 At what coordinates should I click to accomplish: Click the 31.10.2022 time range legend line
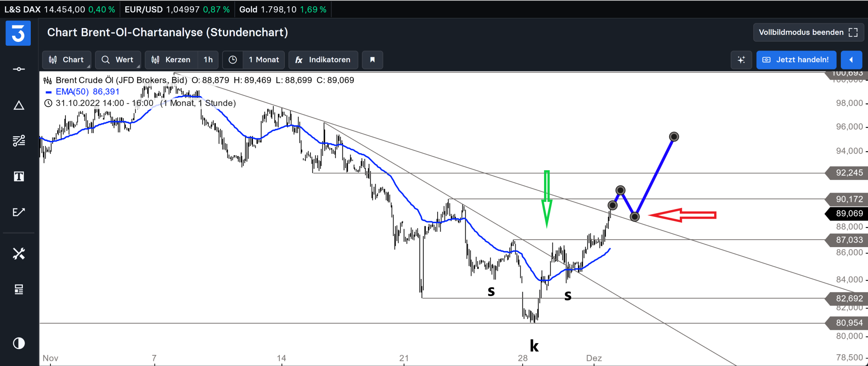pyautogui.click(x=140, y=103)
